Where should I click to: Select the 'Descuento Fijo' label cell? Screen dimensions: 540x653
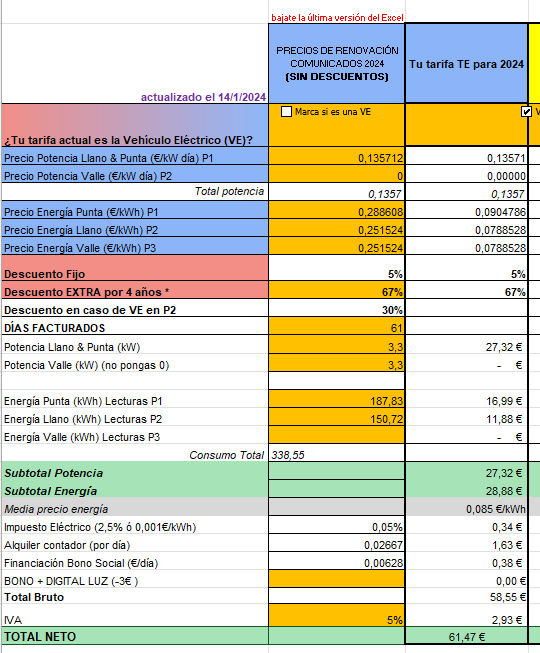[x=135, y=269]
